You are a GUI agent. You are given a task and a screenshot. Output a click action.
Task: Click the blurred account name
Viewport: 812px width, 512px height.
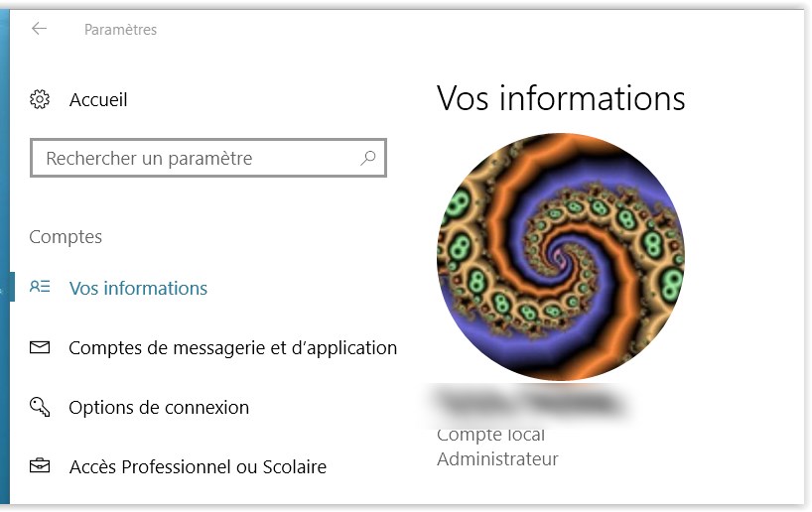pyautogui.click(x=531, y=403)
